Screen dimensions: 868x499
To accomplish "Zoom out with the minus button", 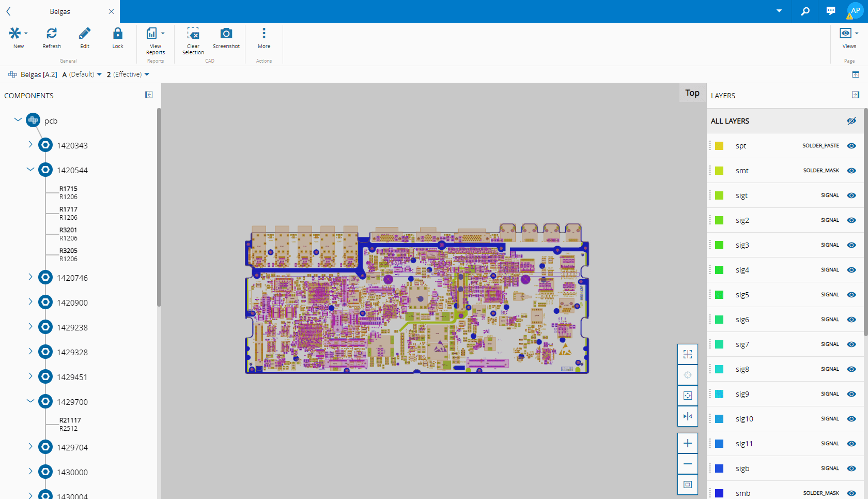I will click(x=687, y=464).
